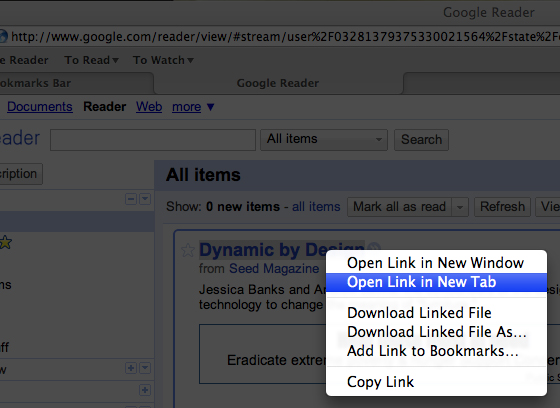Viewport: 560px width, 408px height.
Task: Click the Reader search input field
Action: 153,140
